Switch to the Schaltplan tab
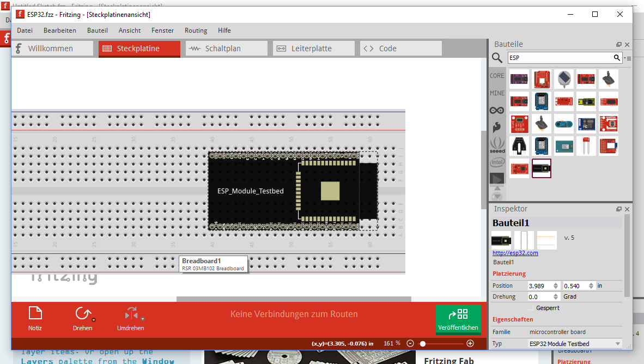This screenshot has width=644, height=364. pos(226,48)
